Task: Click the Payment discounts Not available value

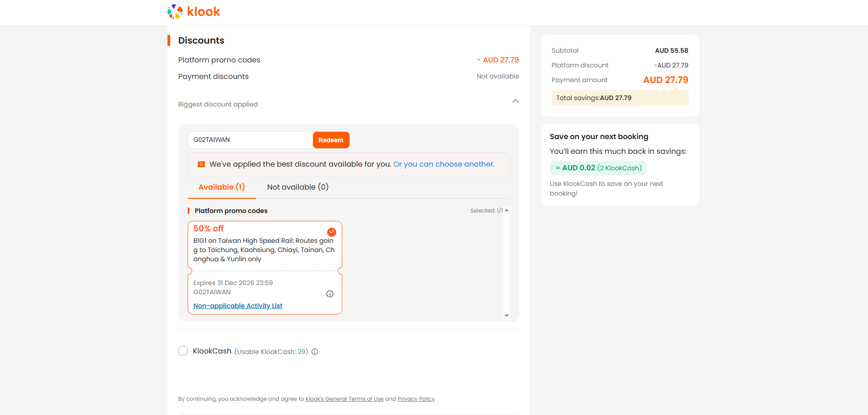Action: click(x=498, y=76)
